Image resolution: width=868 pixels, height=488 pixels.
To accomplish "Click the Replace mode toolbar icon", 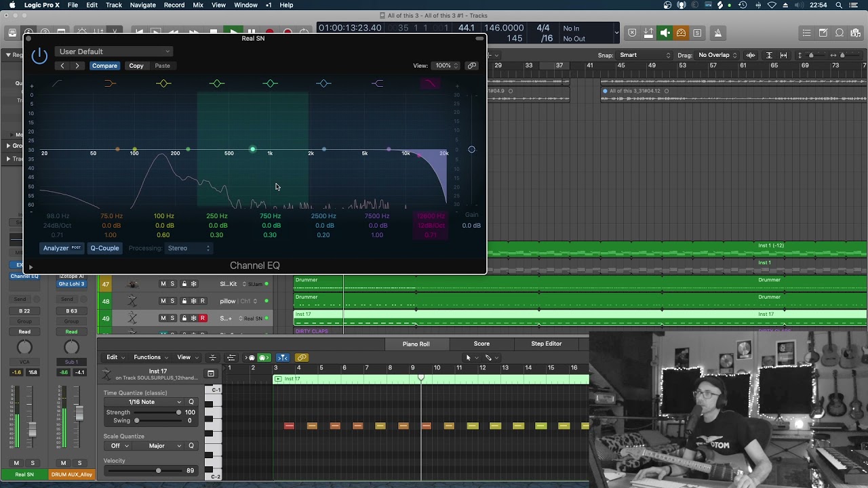I will pyautogui.click(x=632, y=33).
